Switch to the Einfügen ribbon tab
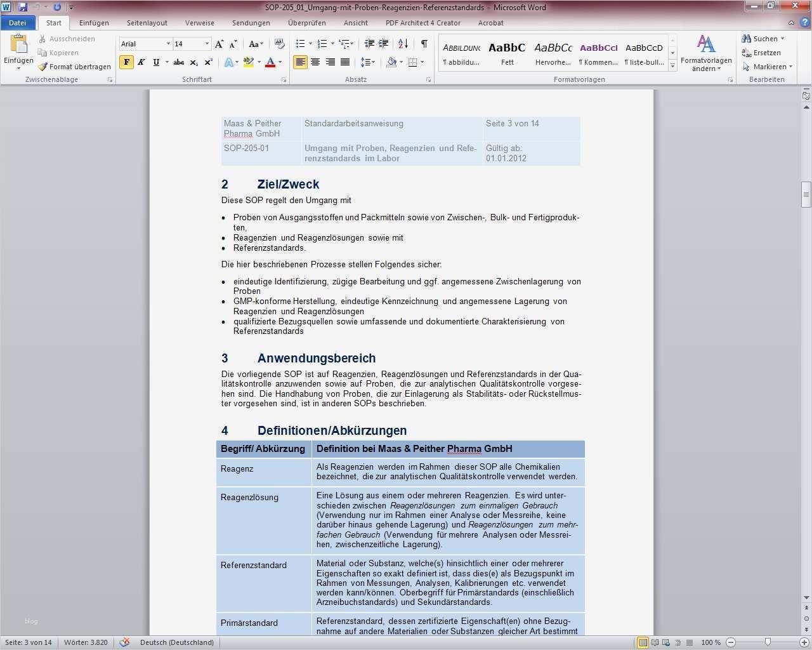812x650 pixels. coord(94,23)
